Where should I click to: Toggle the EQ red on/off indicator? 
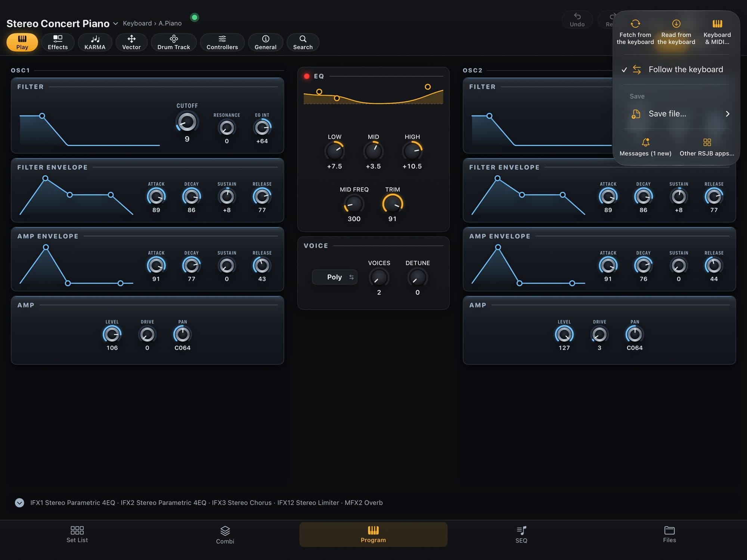307,76
